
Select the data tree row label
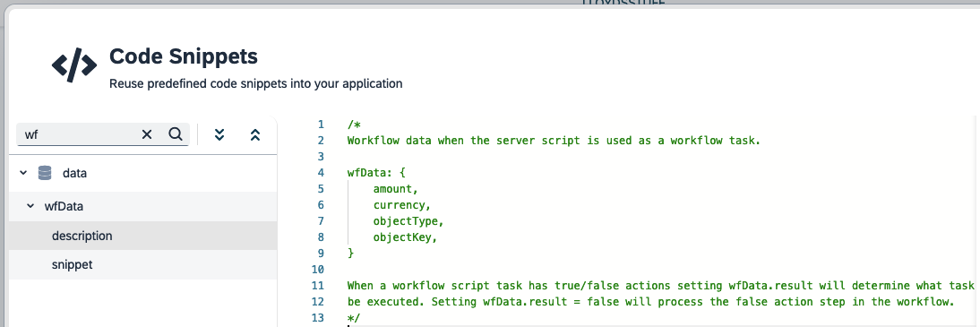click(x=74, y=173)
